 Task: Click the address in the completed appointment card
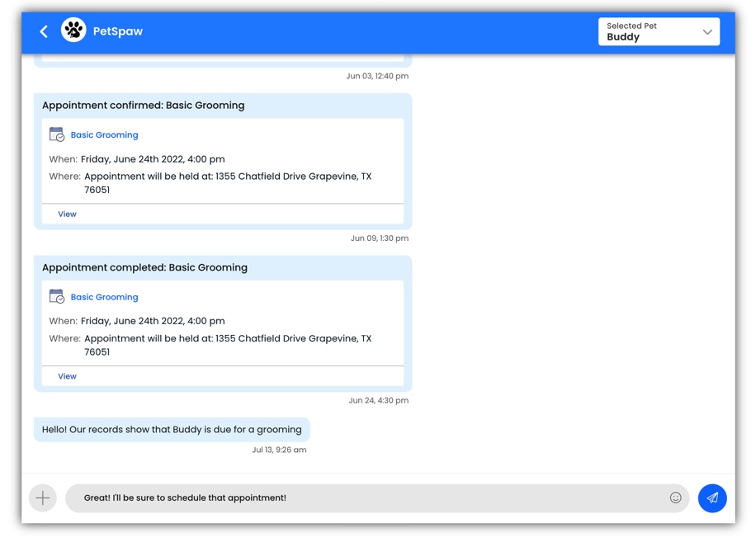(x=228, y=345)
